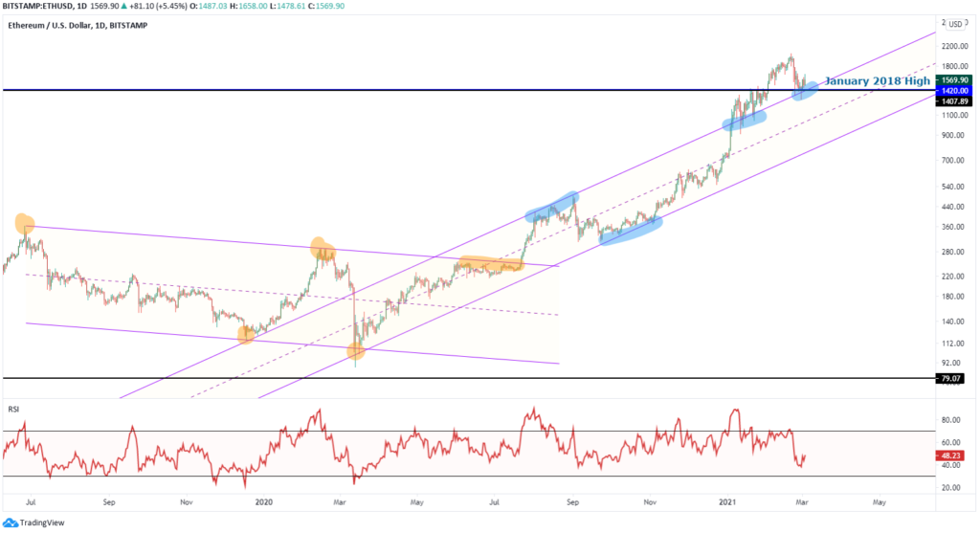Select the January 2018 High text annotation
Viewport: 980px width, 533px height.
(877, 81)
